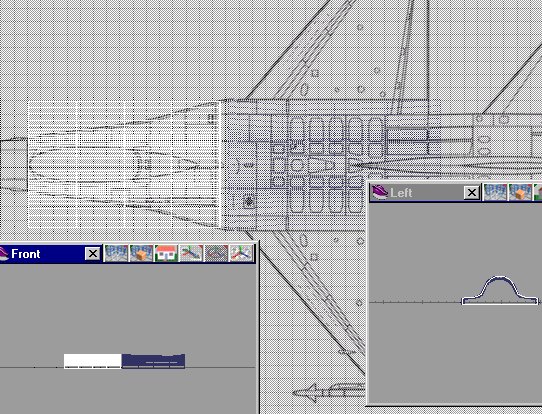Select the white object in Front view
542x414 pixels.
[x=93, y=361]
